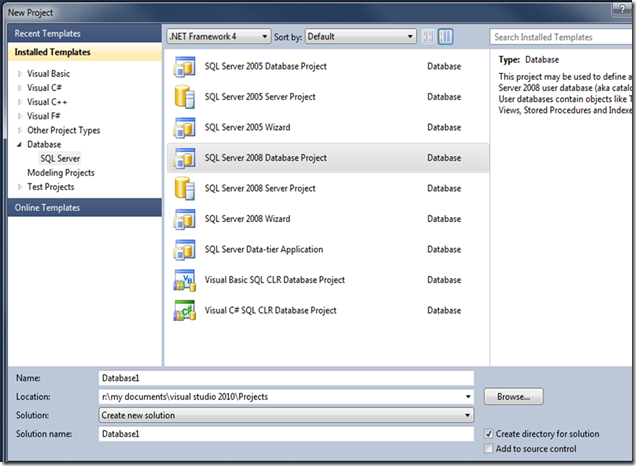The height and width of the screenshot is (466, 636).
Task: Click the SQL Server 2005 Server Project icon
Action: 185,97
